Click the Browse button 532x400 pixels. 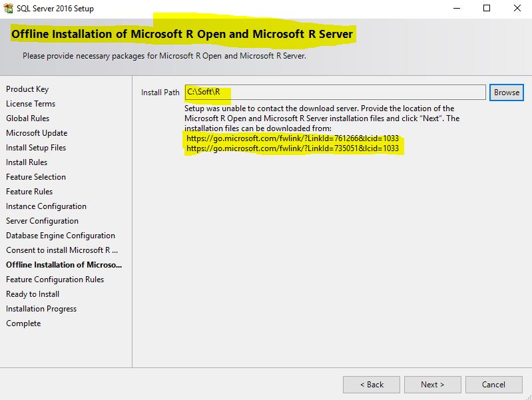point(507,93)
